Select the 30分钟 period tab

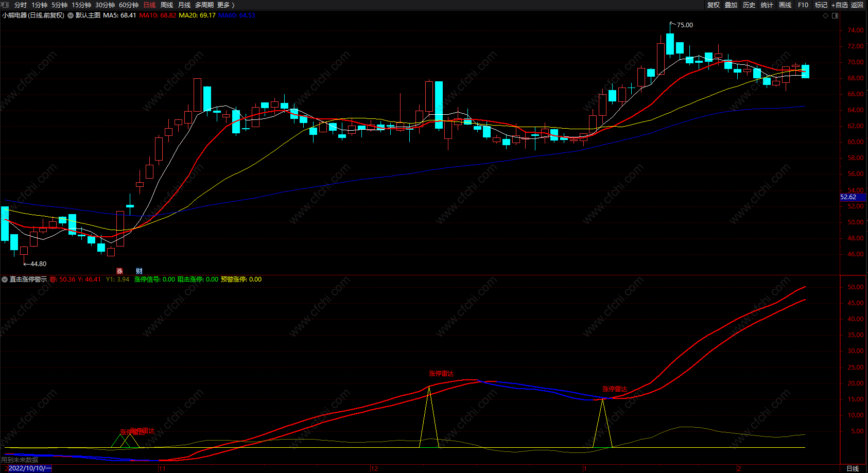coord(105,5)
